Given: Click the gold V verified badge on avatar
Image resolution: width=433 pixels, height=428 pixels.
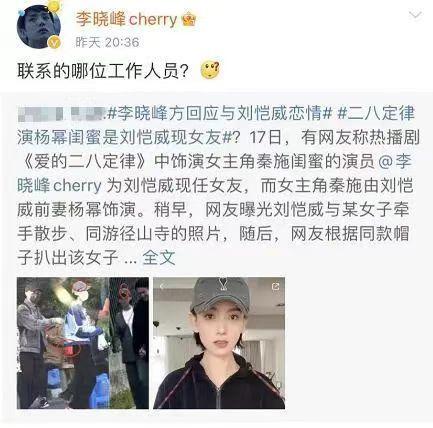Looking at the screenshot, I should (x=54, y=43).
